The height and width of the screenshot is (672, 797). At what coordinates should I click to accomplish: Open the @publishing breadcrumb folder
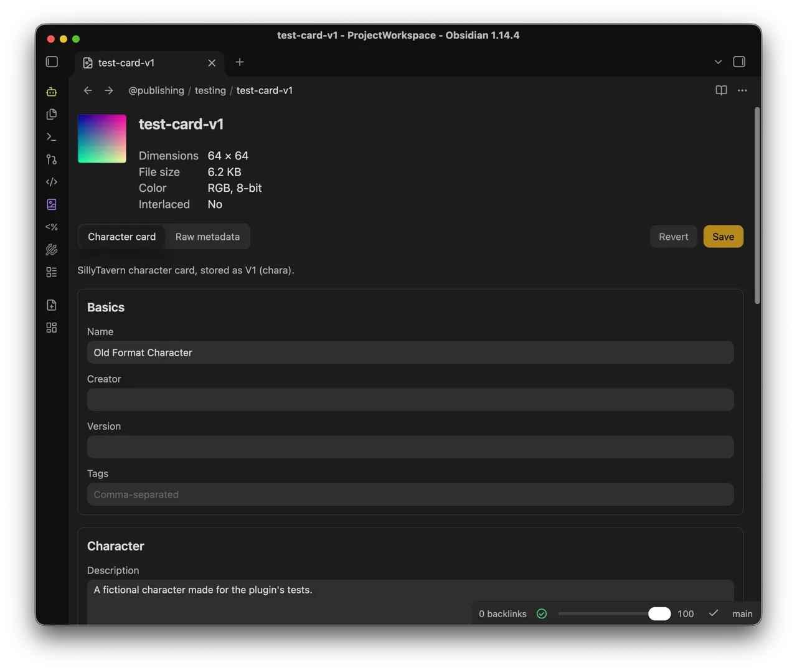pyautogui.click(x=156, y=90)
